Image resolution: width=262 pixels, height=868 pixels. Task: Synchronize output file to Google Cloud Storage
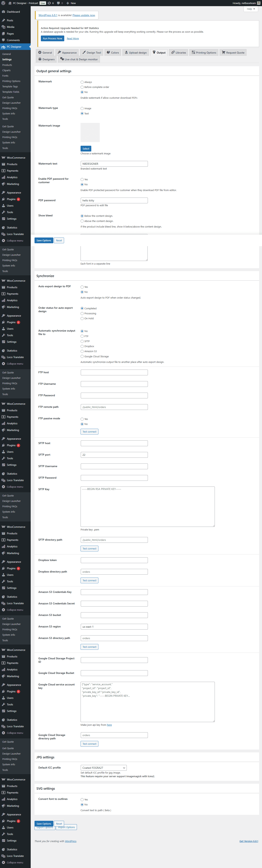(x=82, y=357)
